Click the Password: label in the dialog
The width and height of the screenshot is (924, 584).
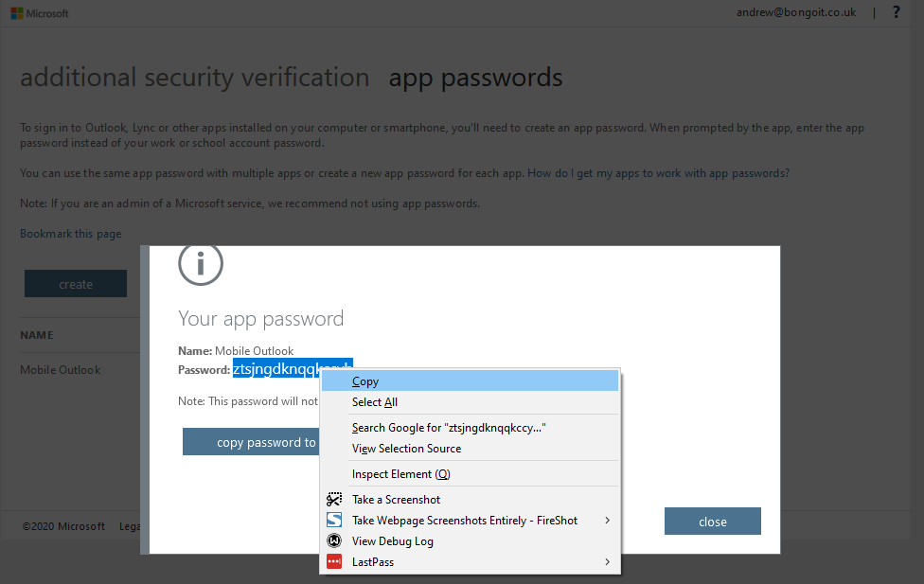[204, 370]
